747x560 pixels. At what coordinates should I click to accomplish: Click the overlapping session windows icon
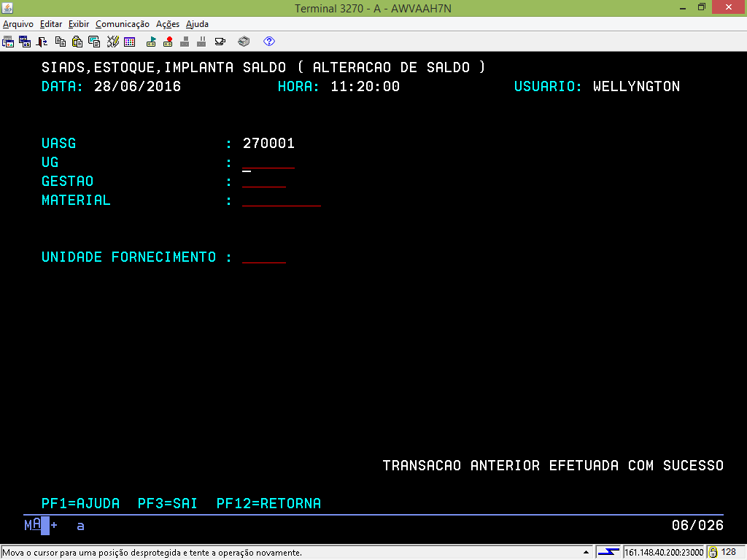coord(25,42)
